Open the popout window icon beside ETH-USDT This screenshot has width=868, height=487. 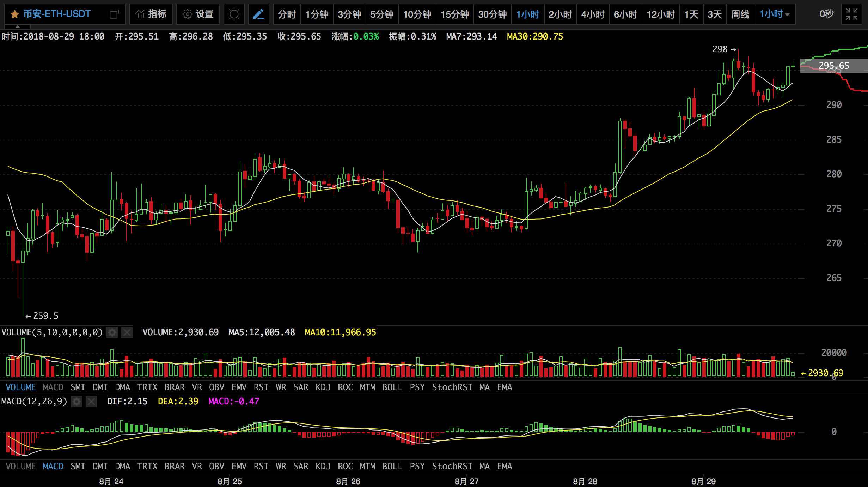(x=114, y=14)
